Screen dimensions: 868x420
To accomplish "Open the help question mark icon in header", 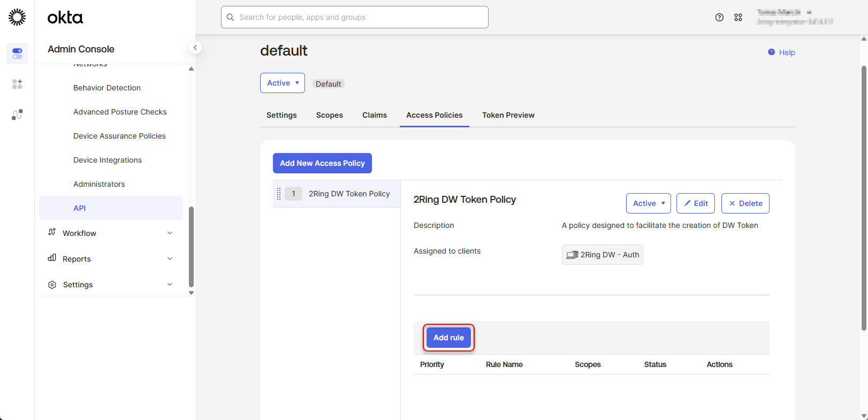I will tap(719, 17).
